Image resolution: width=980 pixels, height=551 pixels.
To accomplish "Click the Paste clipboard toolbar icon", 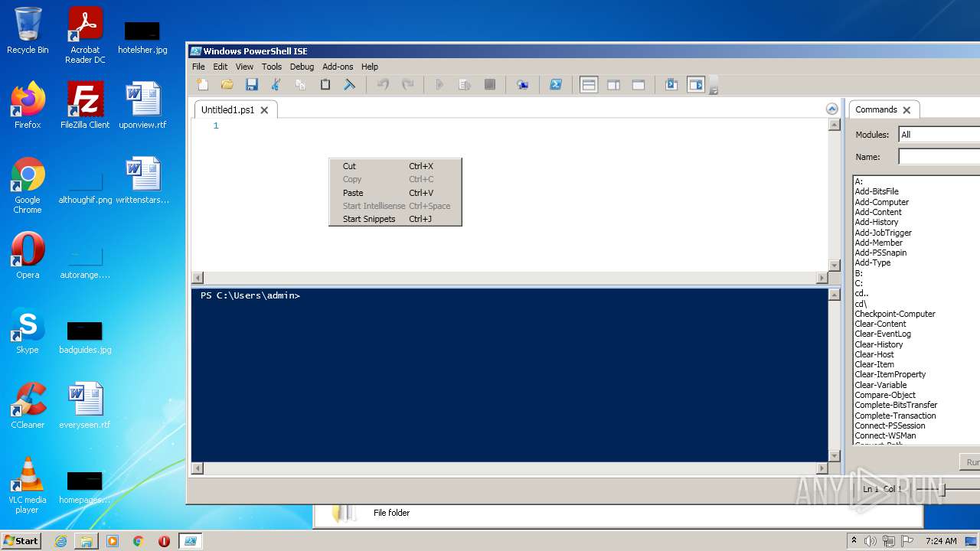I will click(x=325, y=85).
